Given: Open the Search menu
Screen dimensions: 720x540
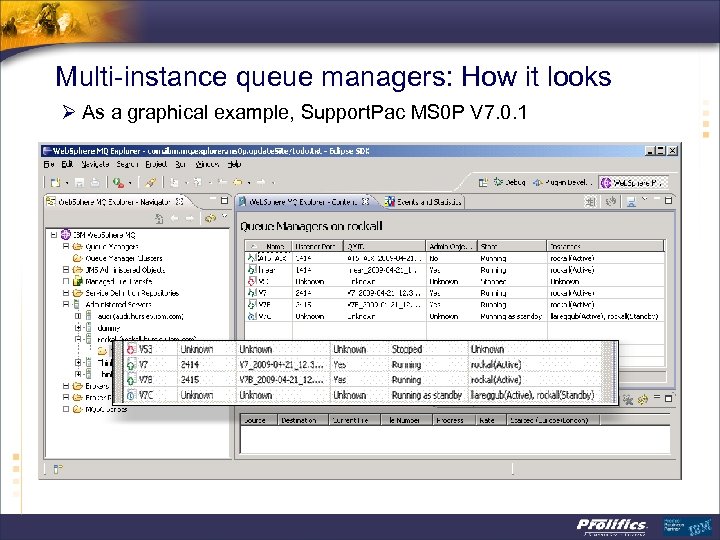Looking at the screenshot, I should [x=127, y=164].
